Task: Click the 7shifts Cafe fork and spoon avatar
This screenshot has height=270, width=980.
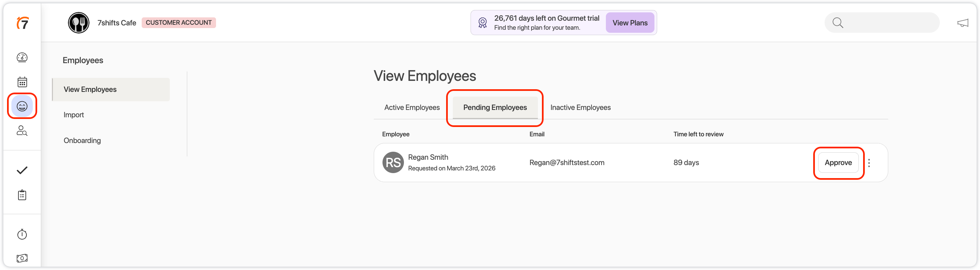Action: point(79,23)
